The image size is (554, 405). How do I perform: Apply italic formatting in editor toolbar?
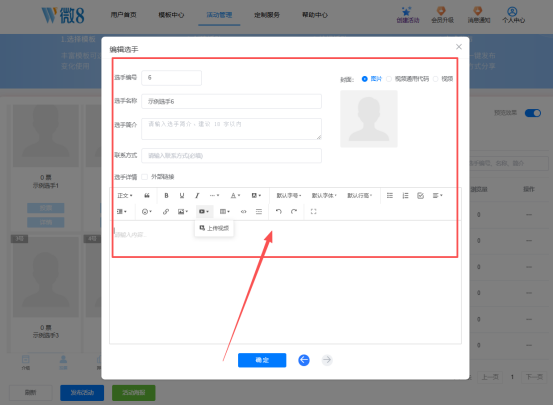pos(197,195)
